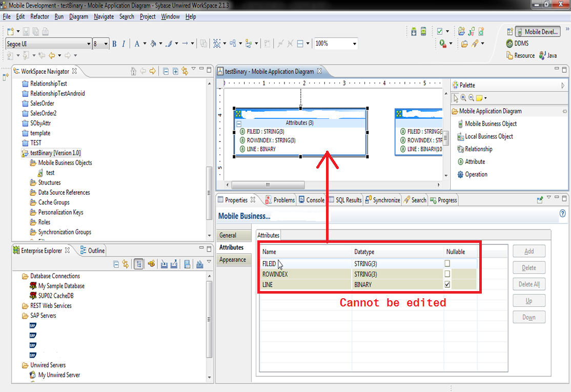Click the help question mark icon in Properties

pos(563,214)
